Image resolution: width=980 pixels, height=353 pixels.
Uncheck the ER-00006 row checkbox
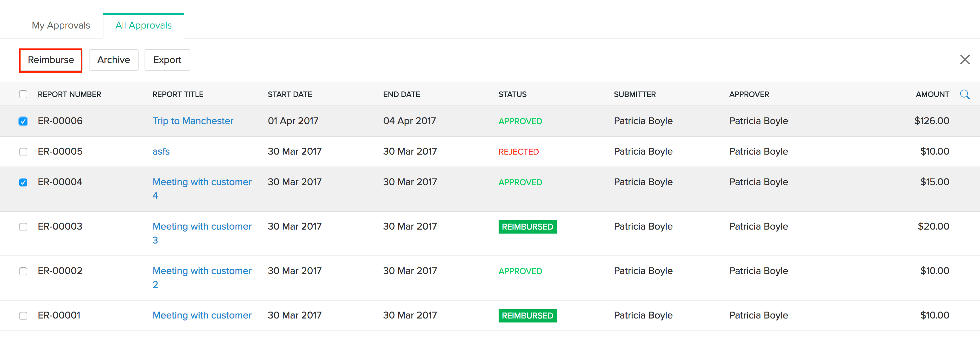click(x=23, y=121)
